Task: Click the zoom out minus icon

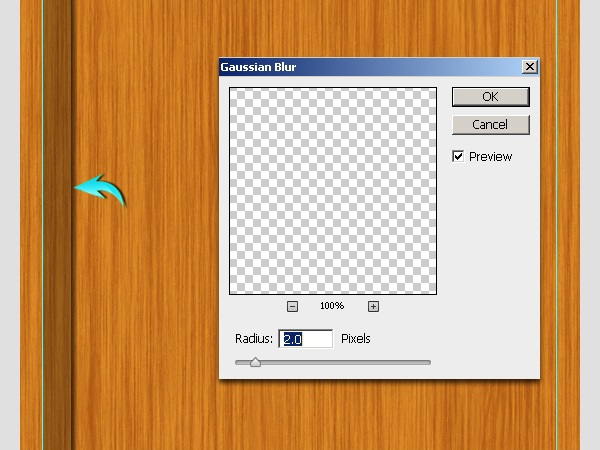Action: [292, 306]
